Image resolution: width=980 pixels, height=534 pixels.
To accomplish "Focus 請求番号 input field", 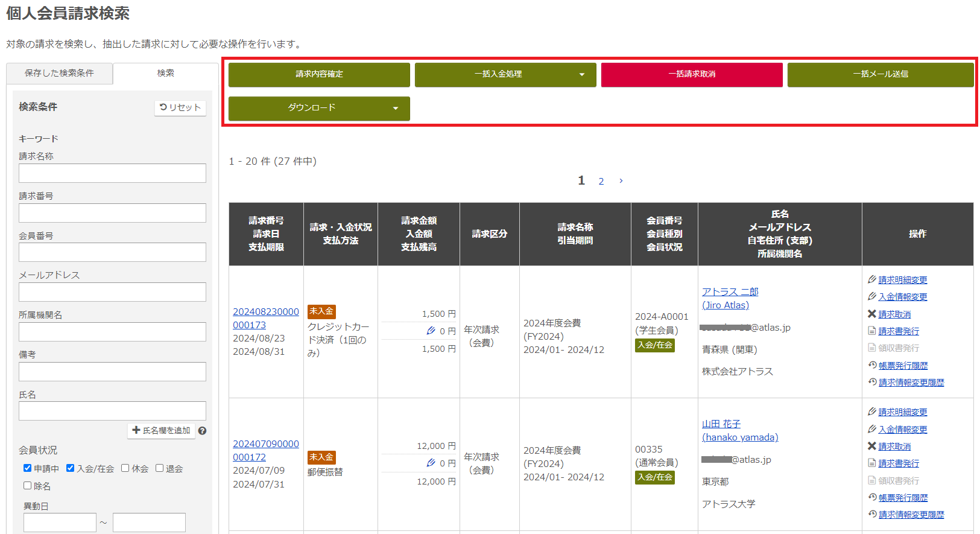I will pos(112,213).
